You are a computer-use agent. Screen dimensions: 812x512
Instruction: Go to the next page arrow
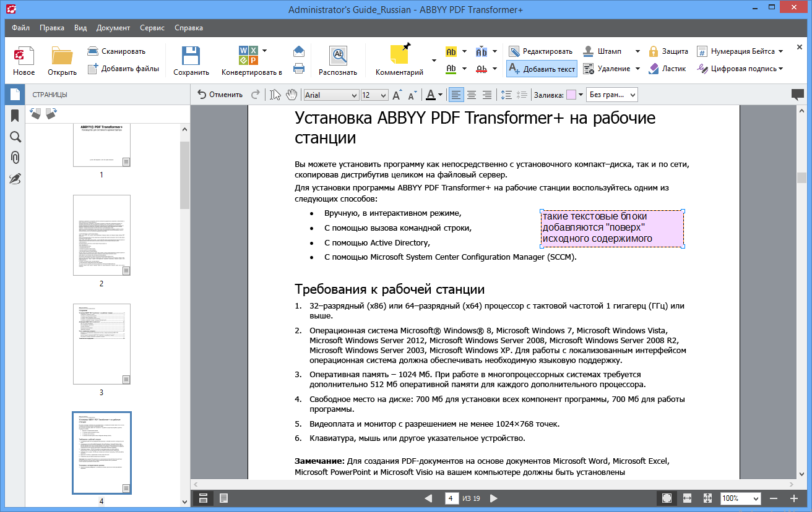(x=493, y=498)
